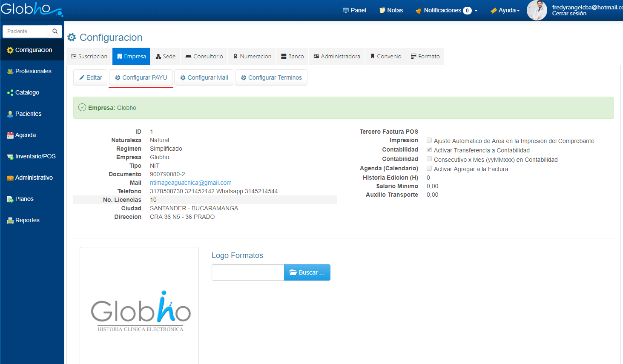The image size is (623, 364).
Task: Click the Paciente search input field
Action: (26, 32)
